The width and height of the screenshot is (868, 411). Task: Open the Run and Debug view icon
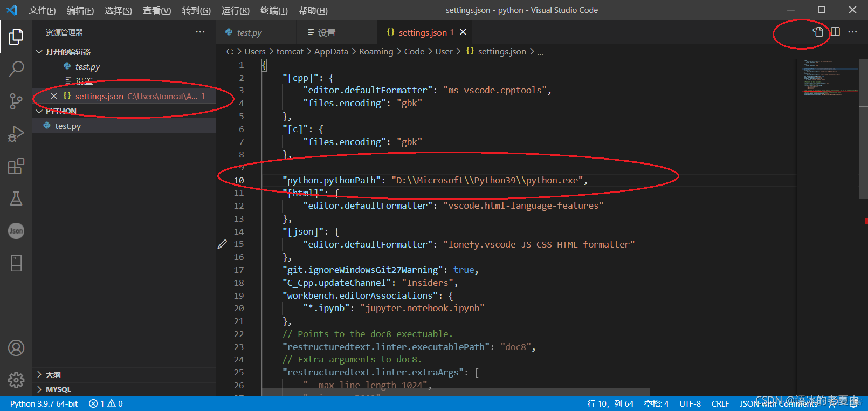click(16, 134)
